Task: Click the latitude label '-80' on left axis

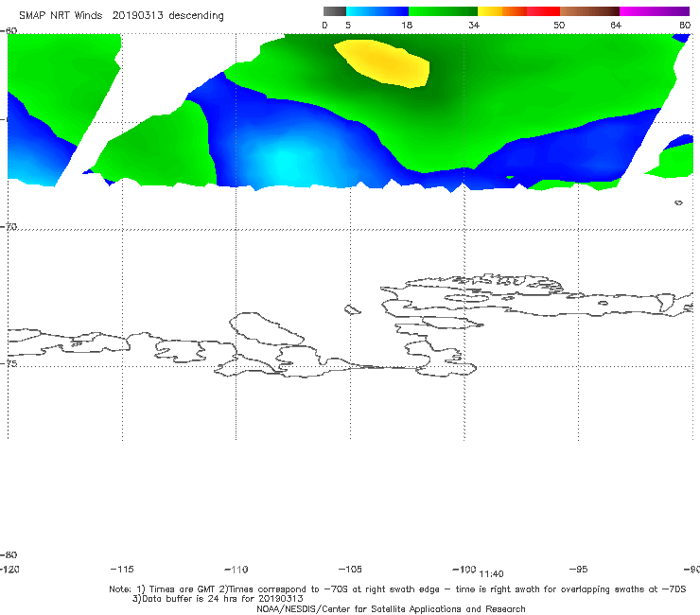Action: pyautogui.click(x=9, y=554)
